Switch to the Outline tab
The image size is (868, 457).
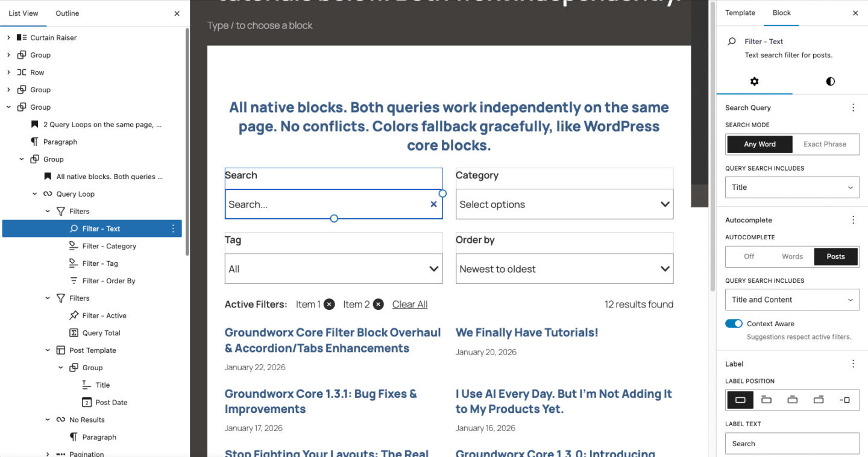[x=67, y=13]
